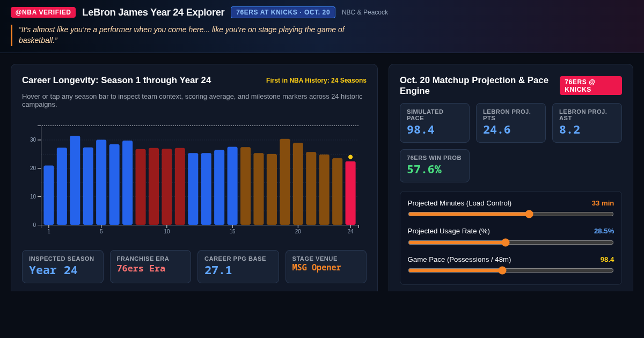This screenshot has height=338, width=644.
Task: Select the tallest brown bar, Season 19
Action: [285, 182]
